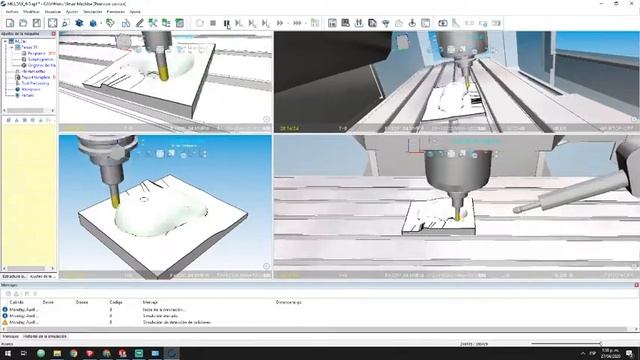Collapse the second-level node in machine tree
Screen dimensions: 640x360
[12, 47]
